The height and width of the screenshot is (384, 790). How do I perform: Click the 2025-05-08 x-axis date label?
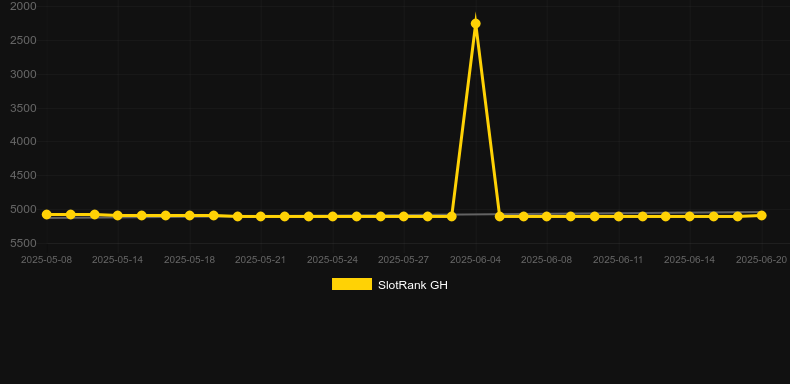46,260
